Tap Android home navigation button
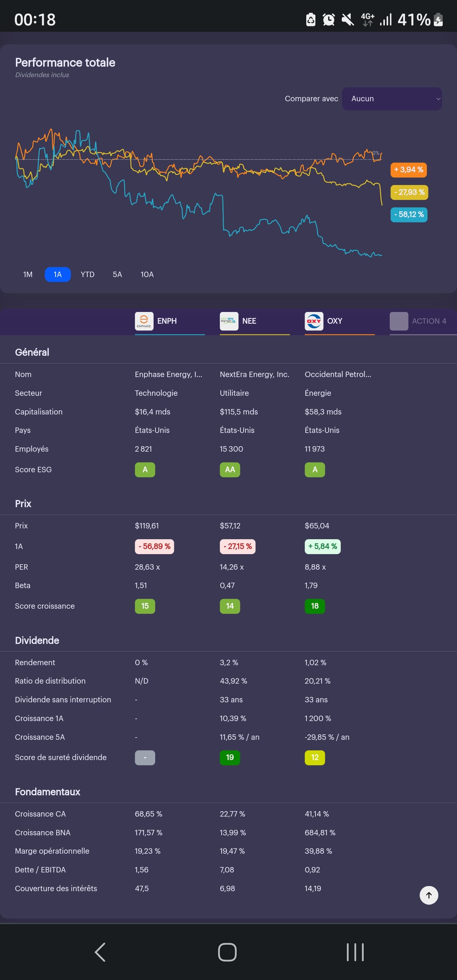457x980 pixels. (x=228, y=952)
